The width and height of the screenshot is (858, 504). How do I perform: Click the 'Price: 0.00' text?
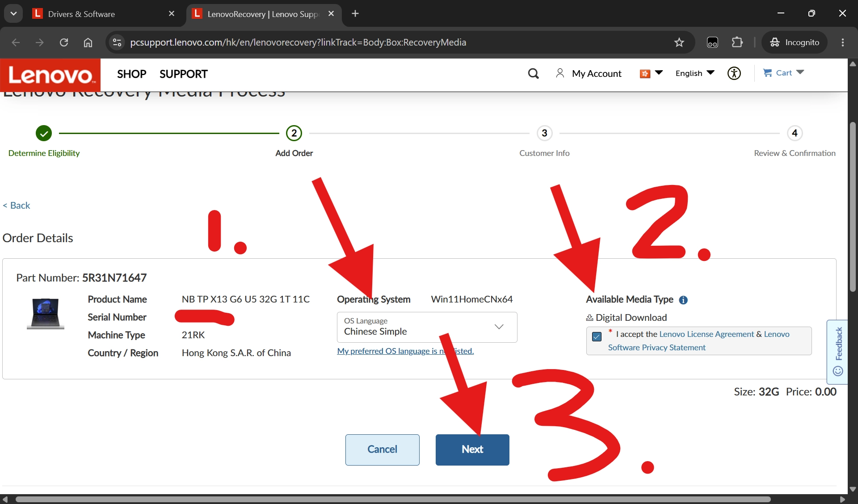[x=811, y=392]
